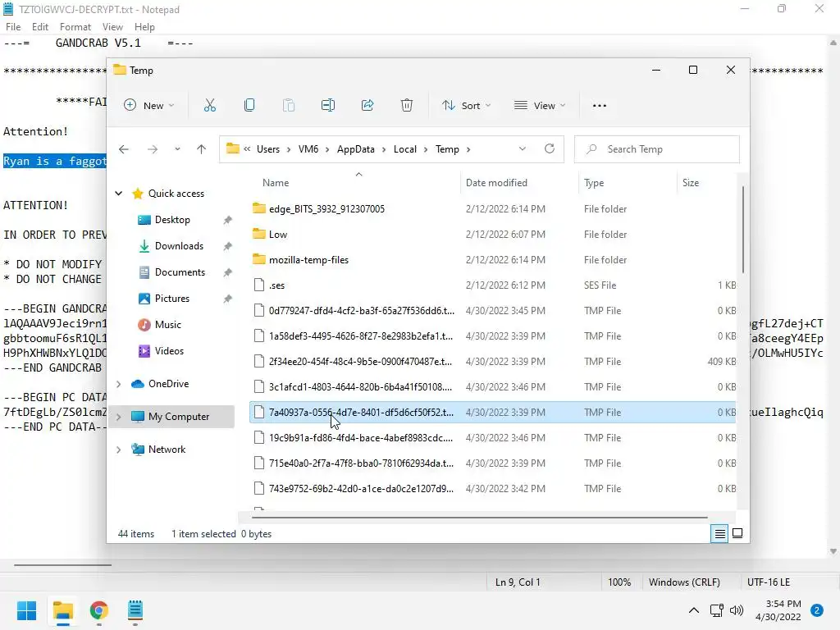Expand the My Computer tree node
840x630 pixels.
coord(119,417)
